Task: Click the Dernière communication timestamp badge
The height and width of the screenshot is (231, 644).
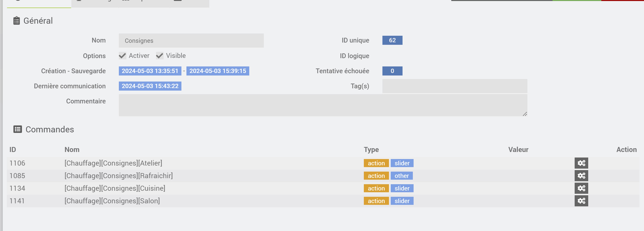Action: coord(150,86)
